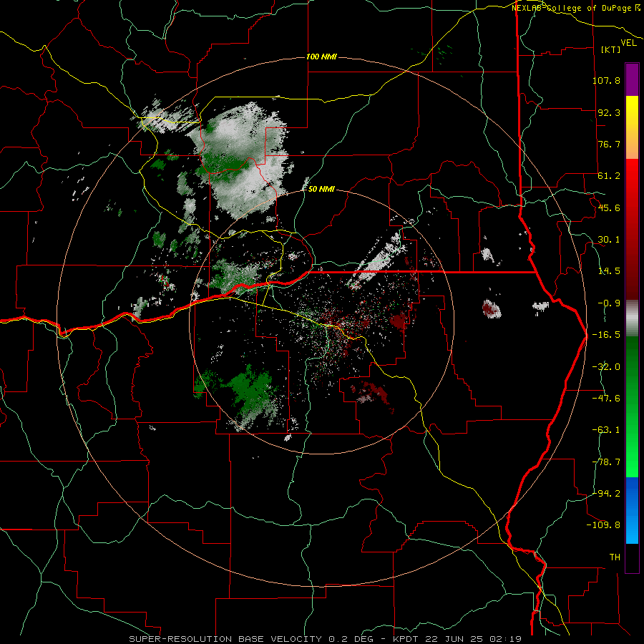Image resolution: width=644 pixels, height=644 pixels.
Task: Click the 30.1 legend value
Action: pos(609,239)
